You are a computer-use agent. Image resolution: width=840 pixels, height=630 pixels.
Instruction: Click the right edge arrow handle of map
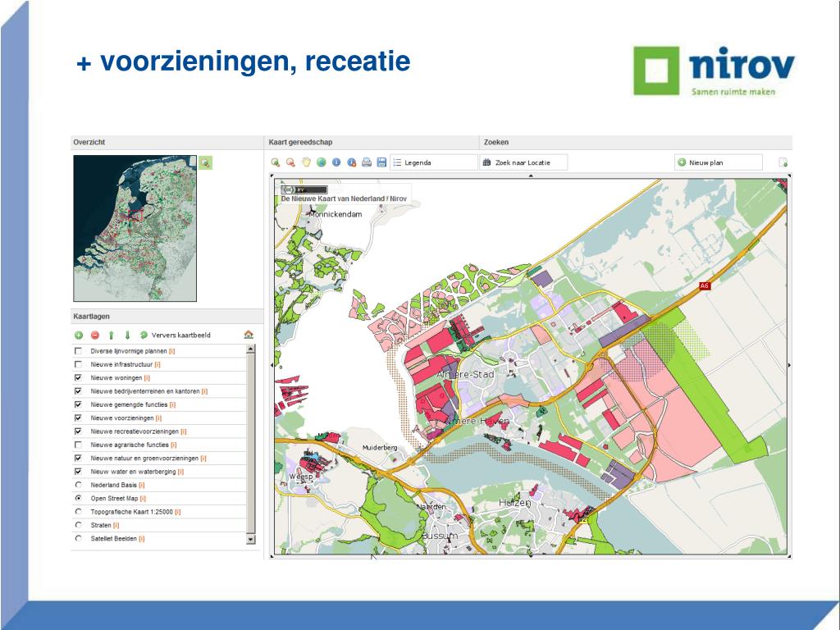[x=790, y=365]
